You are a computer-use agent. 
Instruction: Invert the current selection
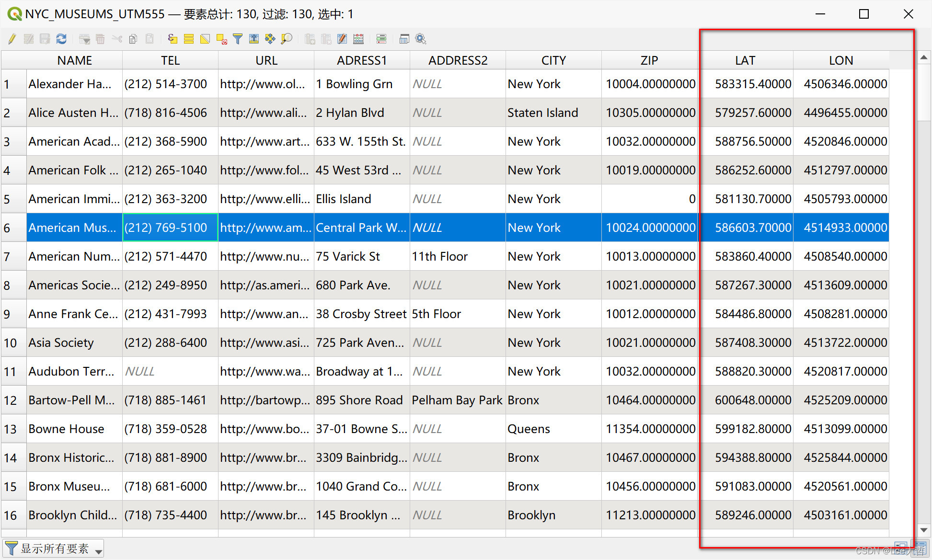[205, 39]
